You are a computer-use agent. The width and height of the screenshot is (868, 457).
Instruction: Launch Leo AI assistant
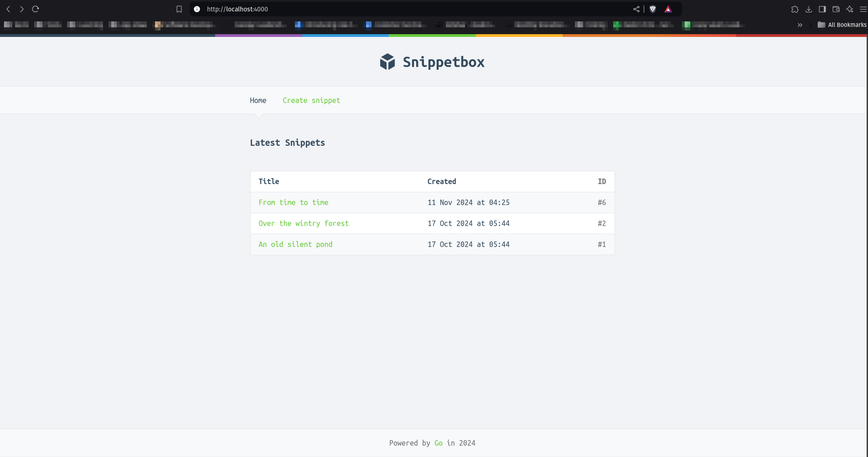(850, 9)
